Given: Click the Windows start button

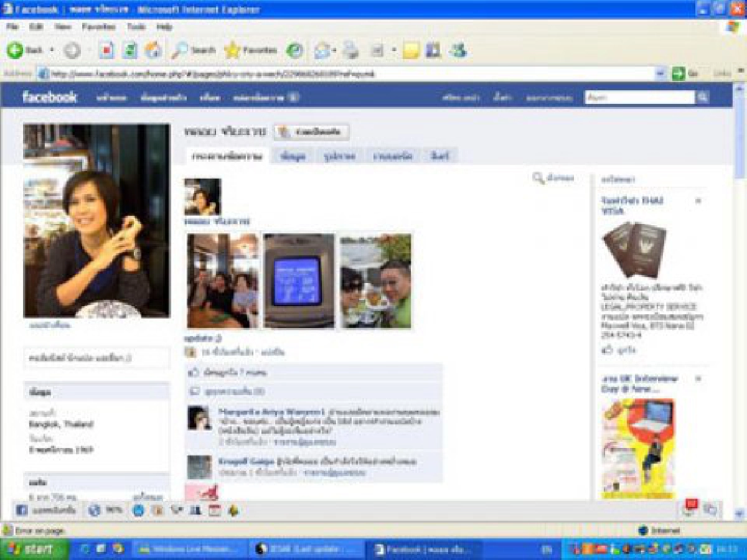Looking at the screenshot, I should point(35,549).
